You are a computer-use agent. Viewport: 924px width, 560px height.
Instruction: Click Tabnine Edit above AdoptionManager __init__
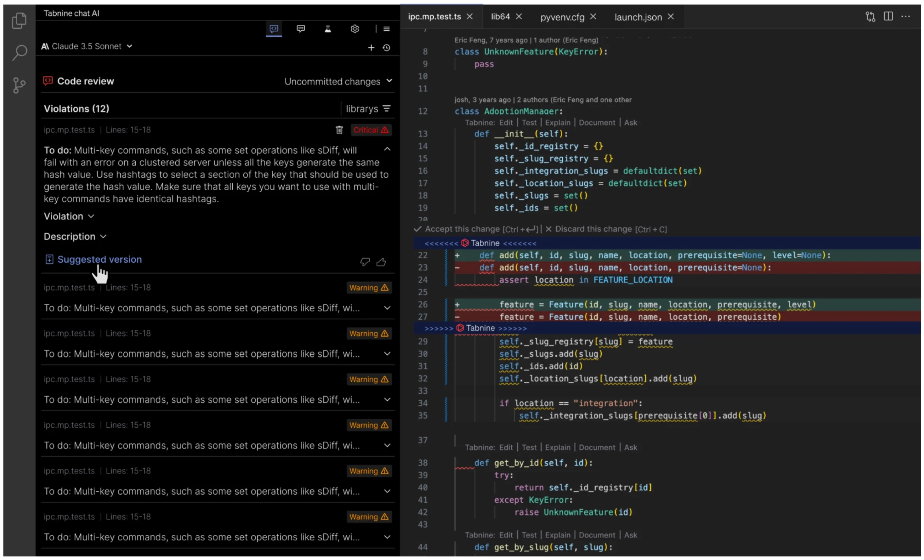click(506, 123)
